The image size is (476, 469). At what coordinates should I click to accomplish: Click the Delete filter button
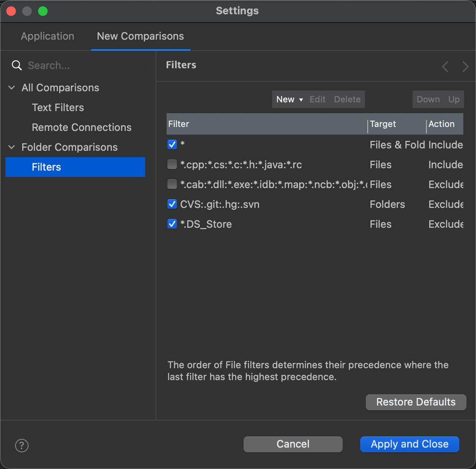347,99
